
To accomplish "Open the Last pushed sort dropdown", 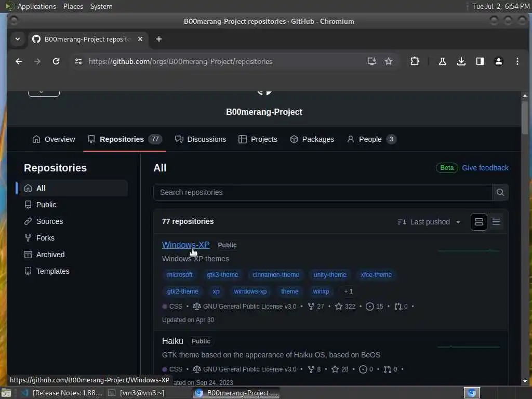I will (x=429, y=222).
